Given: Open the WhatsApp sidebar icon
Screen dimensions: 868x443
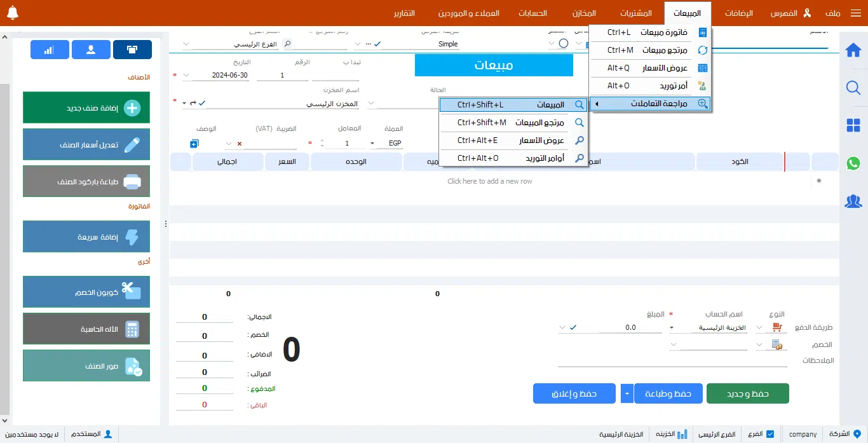Looking at the screenshot, I should click(x=853, y=163).
